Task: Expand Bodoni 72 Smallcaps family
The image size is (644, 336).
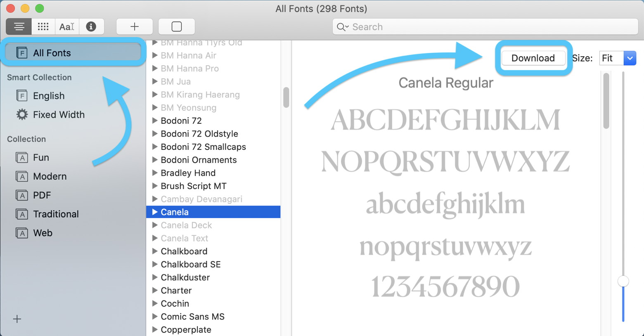Action: 155,147
